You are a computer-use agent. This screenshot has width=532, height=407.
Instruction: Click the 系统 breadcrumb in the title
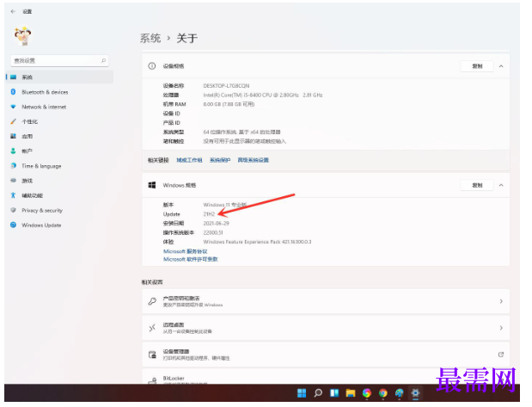click(x=150, y=38)
